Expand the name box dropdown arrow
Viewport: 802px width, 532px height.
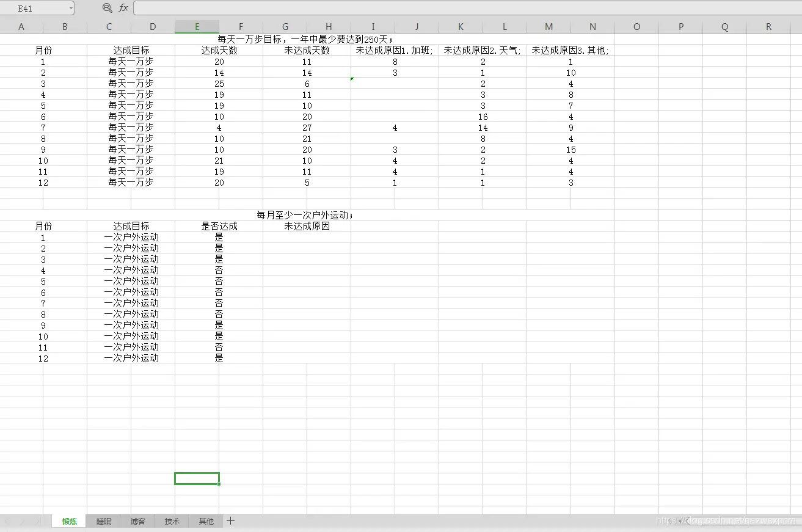[x=71, y=9]
